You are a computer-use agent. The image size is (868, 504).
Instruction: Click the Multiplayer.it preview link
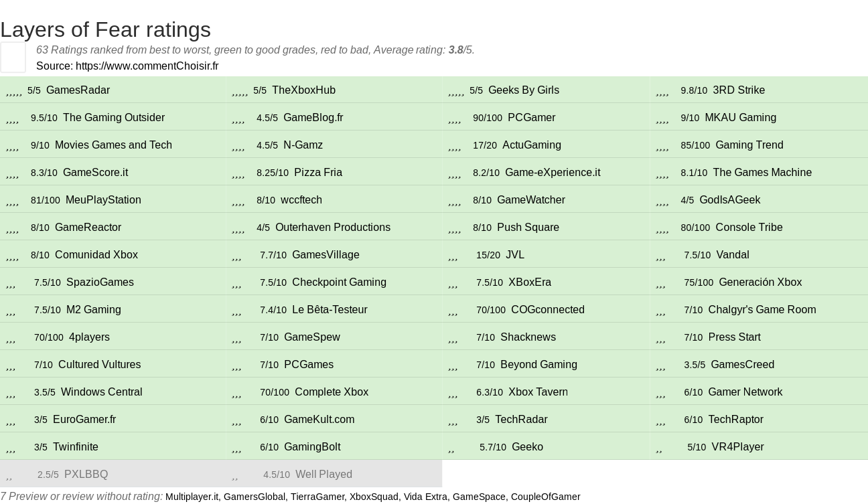(192, 497)
